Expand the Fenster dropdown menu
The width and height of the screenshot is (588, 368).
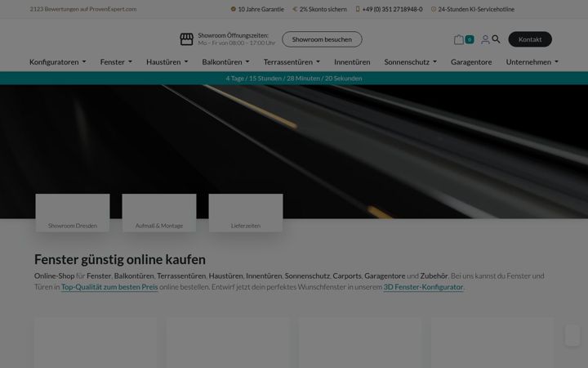point(116,62)
